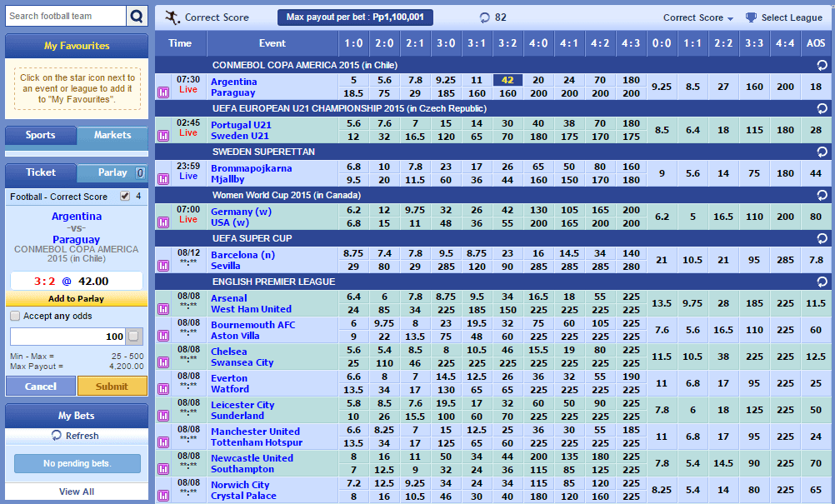Refresh the ENGLISH PREMIER LEAGUE section
835x504 pixels.
coord(822,282)
